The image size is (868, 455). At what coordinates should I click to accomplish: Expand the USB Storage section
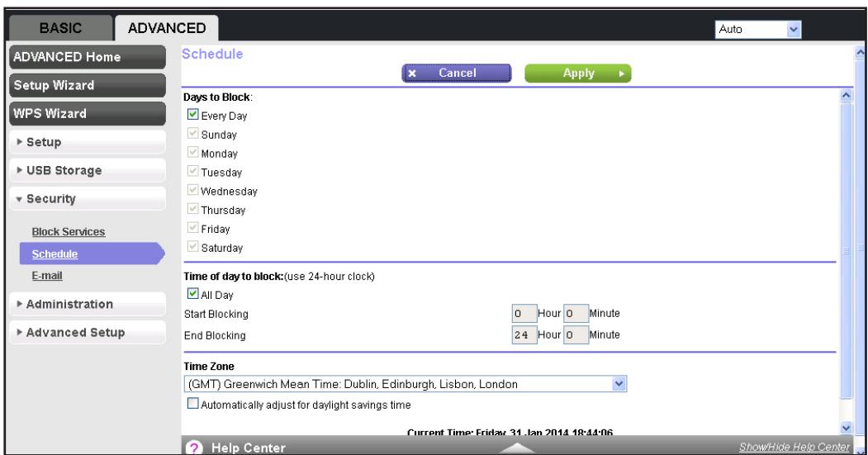(x=88, y=170)
